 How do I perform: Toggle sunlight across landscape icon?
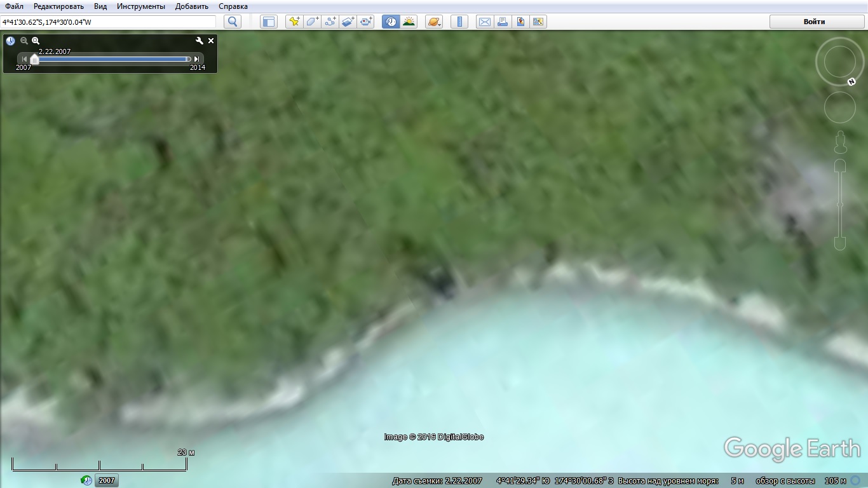(409, 22)
